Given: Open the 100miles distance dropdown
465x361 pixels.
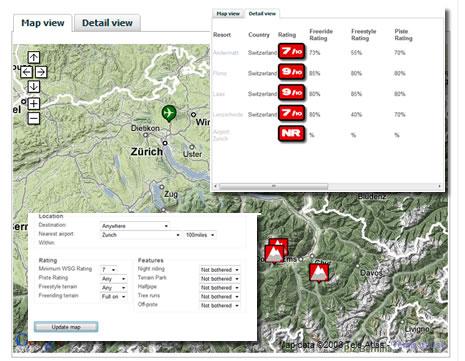Looking at the screenshot, I should click(200, 235).
